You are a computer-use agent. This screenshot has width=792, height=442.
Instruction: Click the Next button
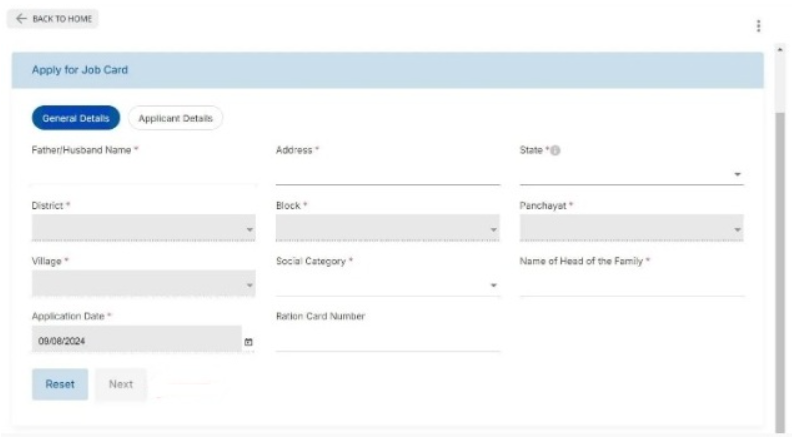(x=121, y=384)
